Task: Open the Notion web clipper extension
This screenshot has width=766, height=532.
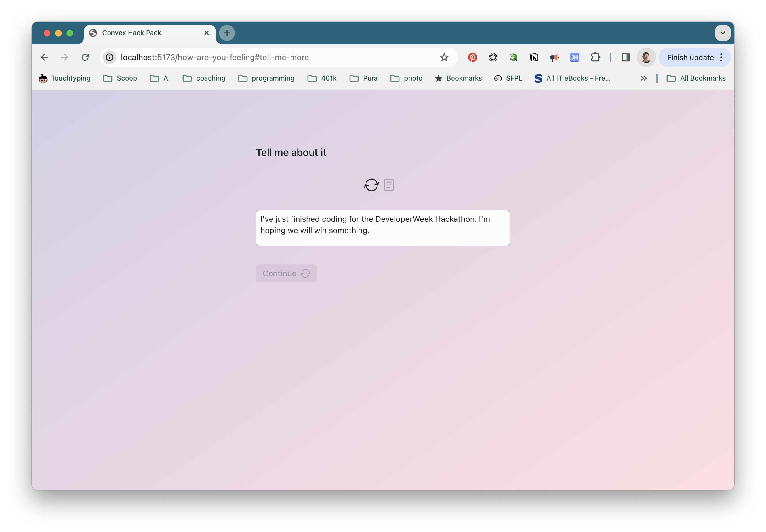Action: pos(534,57)
